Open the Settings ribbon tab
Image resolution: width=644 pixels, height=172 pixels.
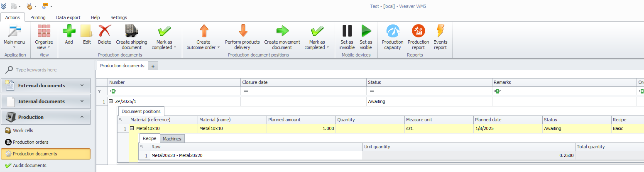(x=119, y=17)
